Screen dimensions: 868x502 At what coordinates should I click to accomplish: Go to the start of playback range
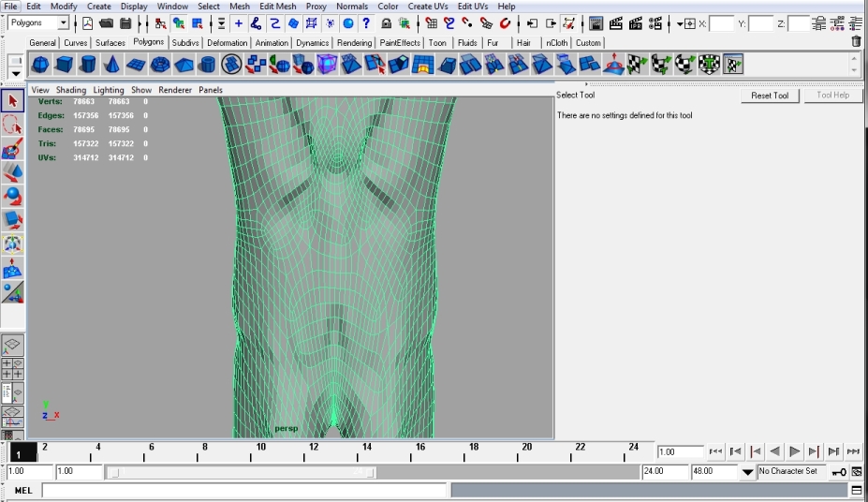tap(715, 451)
